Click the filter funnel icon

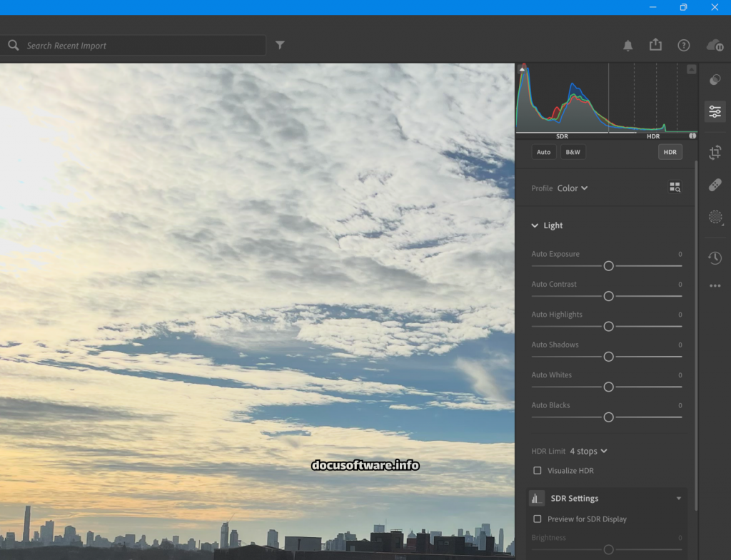coord(280,45)
